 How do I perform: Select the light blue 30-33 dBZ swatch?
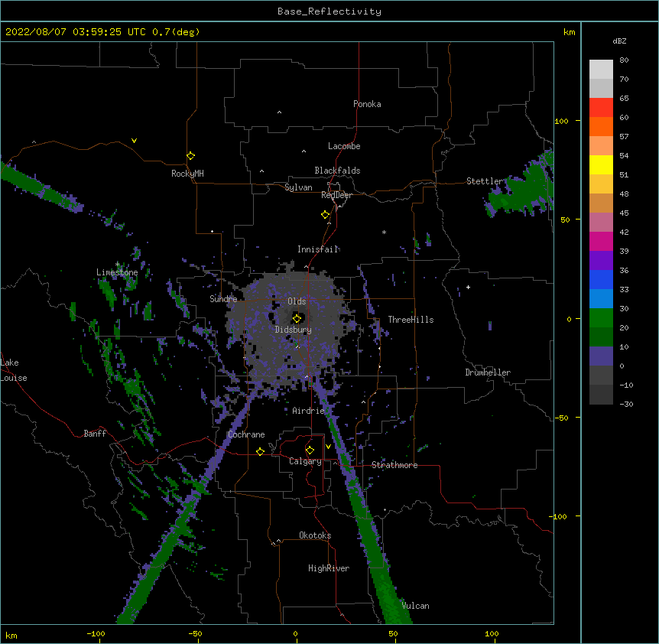pos(601,298)
